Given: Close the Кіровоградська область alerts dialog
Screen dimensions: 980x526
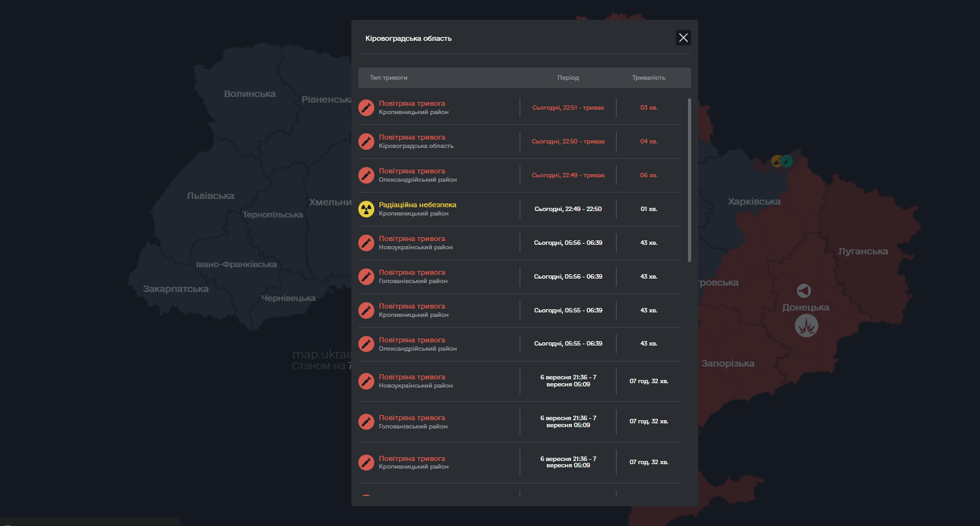Looking at the screenshot, I should (x=683, y=38).
